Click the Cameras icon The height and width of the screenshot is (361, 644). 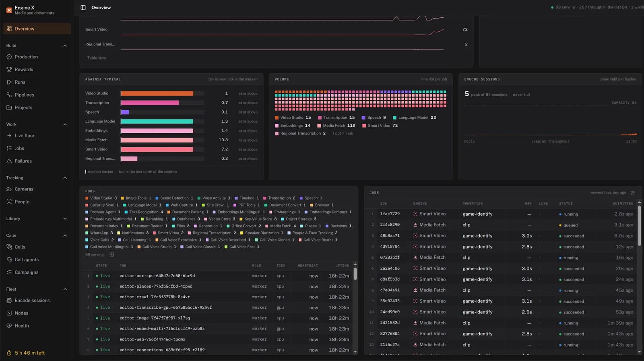click(x=9, y=189)
